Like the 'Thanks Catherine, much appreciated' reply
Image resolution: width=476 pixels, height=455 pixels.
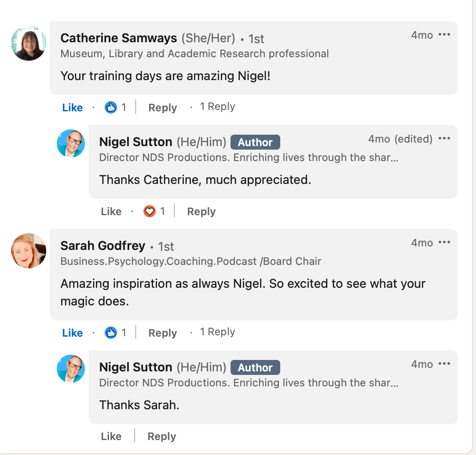[x=111, y=211]
